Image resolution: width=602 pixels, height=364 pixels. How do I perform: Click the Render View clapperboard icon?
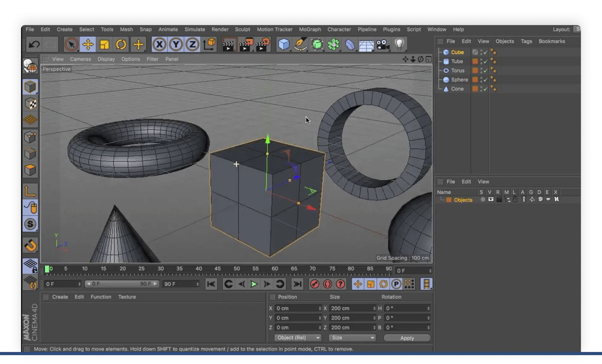[228, 45]
